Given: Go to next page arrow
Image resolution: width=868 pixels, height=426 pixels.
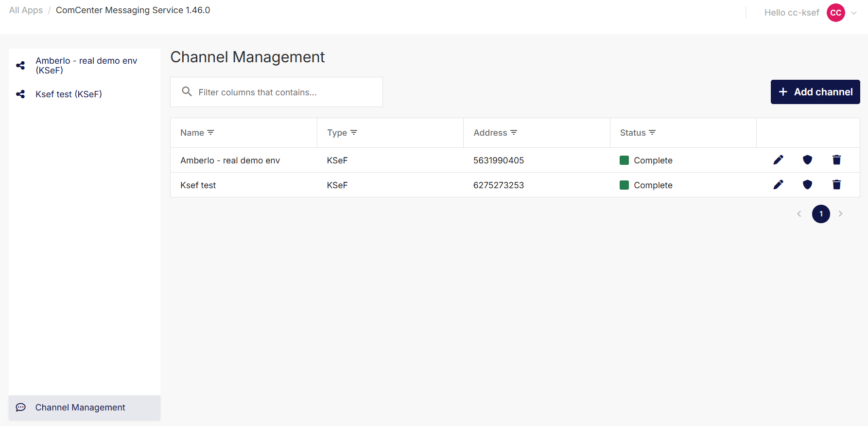Looking at the screenshot, I should 840,213.
